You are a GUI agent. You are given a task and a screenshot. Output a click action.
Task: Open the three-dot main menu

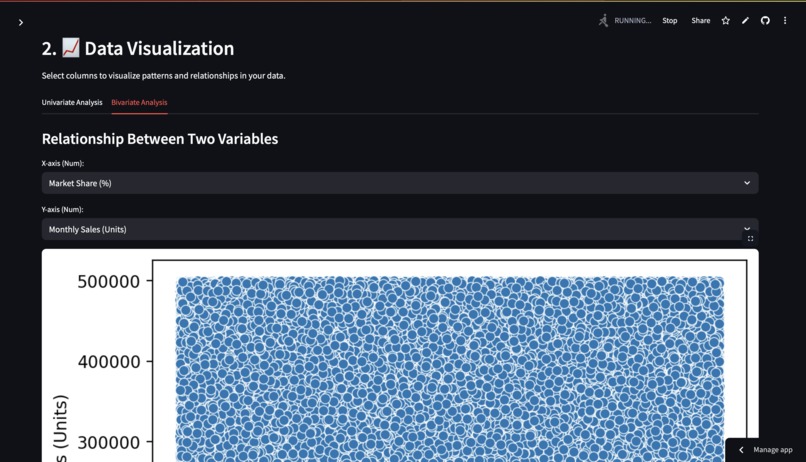[x=785, y=21]
